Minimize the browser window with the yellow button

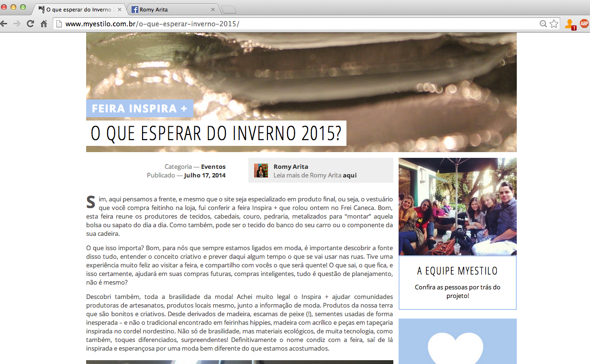tap(13, 7)
